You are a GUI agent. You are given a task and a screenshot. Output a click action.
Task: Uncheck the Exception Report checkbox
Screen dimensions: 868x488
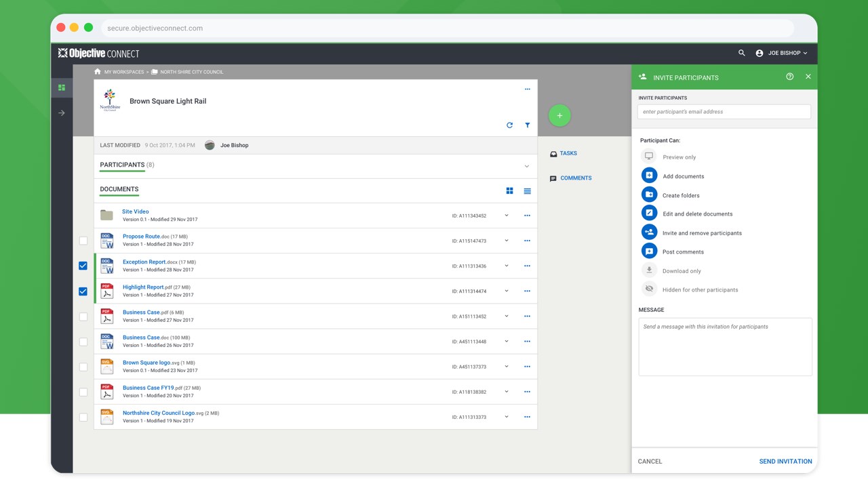83,266
